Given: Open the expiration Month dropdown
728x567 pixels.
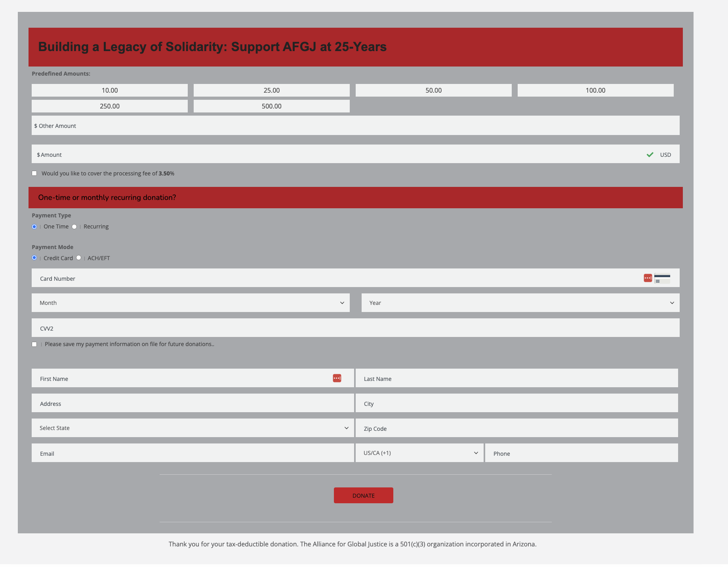Looking at the screenshot, I should tap(191, 303).
